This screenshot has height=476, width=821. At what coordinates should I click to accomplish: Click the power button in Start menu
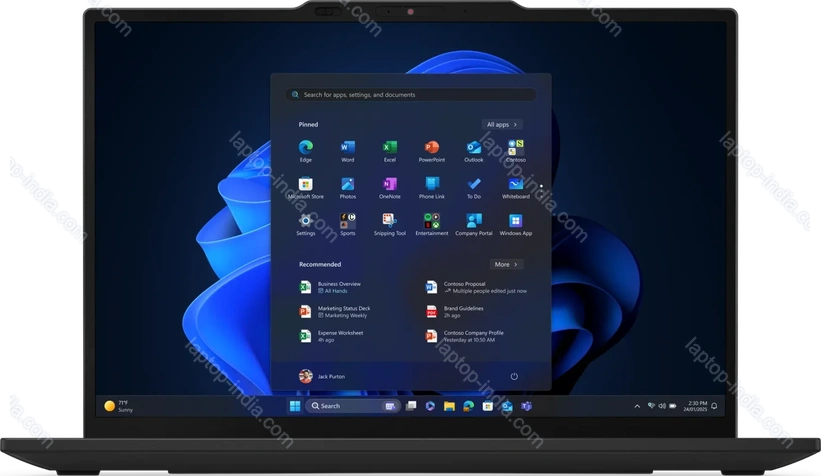[x=514, y=376]
